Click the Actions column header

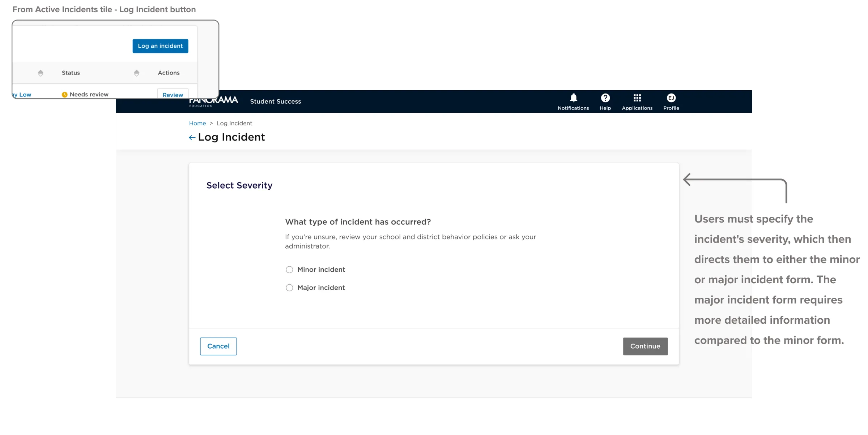169,73
